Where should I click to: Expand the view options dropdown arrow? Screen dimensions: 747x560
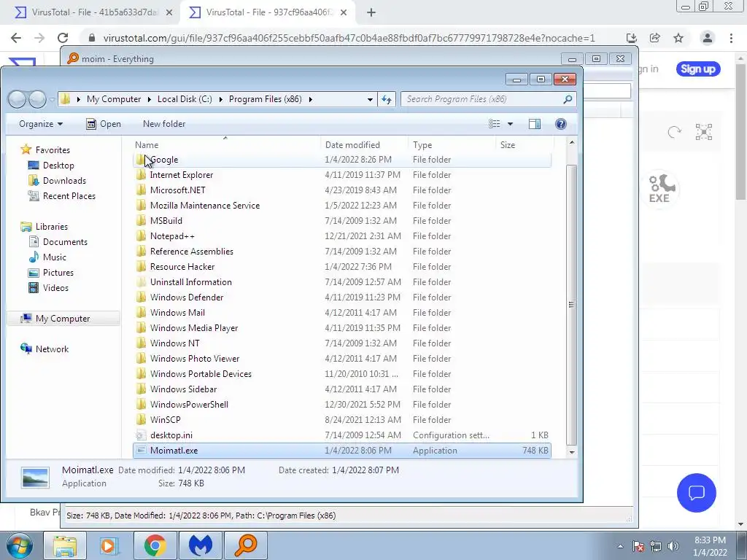510,124
